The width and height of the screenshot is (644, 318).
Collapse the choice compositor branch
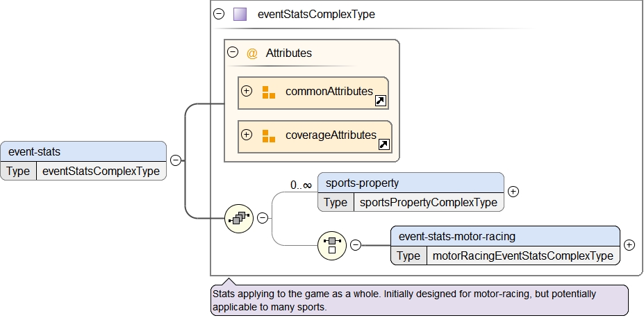tap(355, 244)
